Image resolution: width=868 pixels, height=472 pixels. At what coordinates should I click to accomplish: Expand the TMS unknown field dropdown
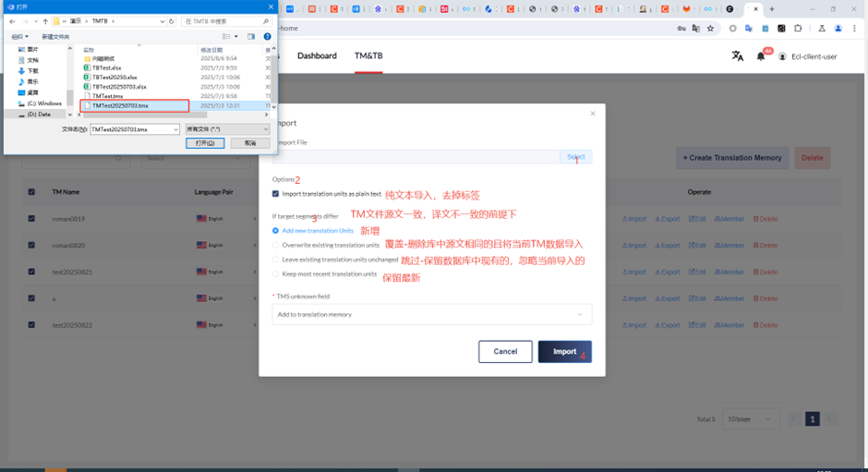pos(432,315)
